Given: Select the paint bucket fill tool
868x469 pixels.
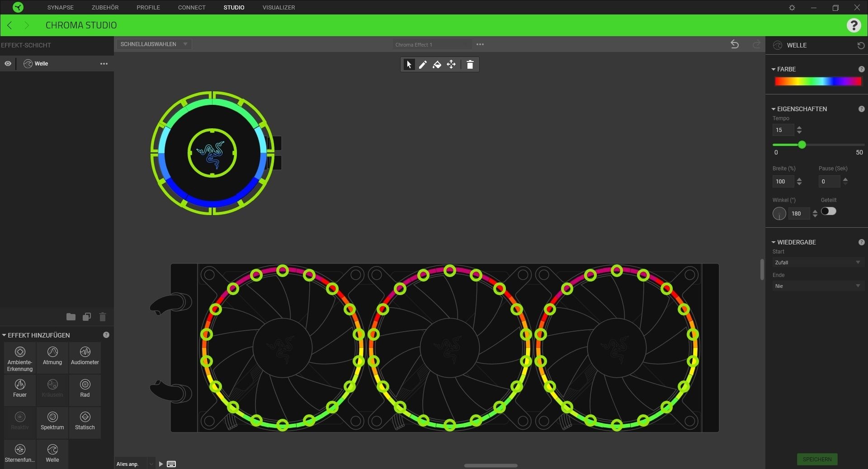Looking at the screenshot, I should pos(437,65).
